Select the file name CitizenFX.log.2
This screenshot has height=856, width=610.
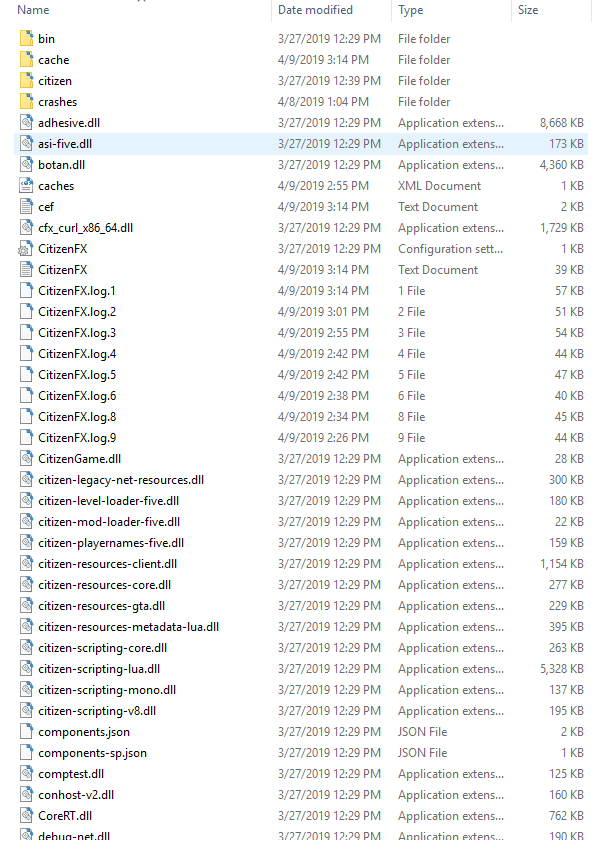77,312
